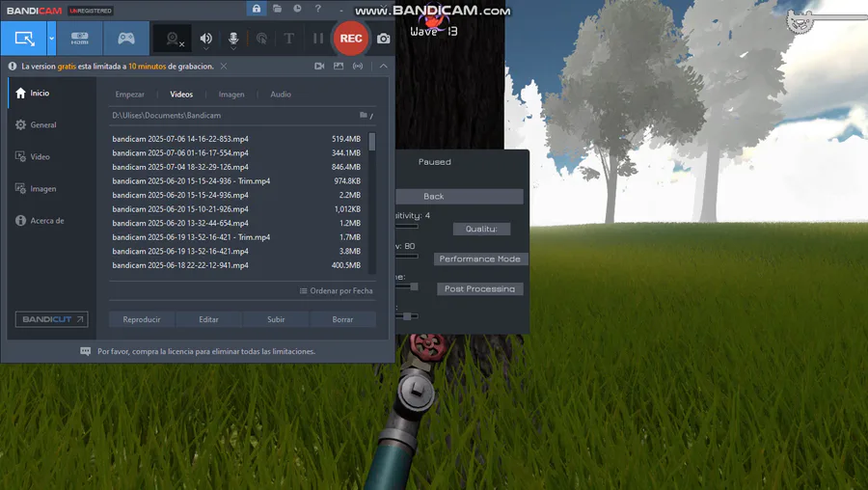The image size is (868, 490).
Task: Toggle the webcam overlay icon
Action: click(x=173, y=39)
